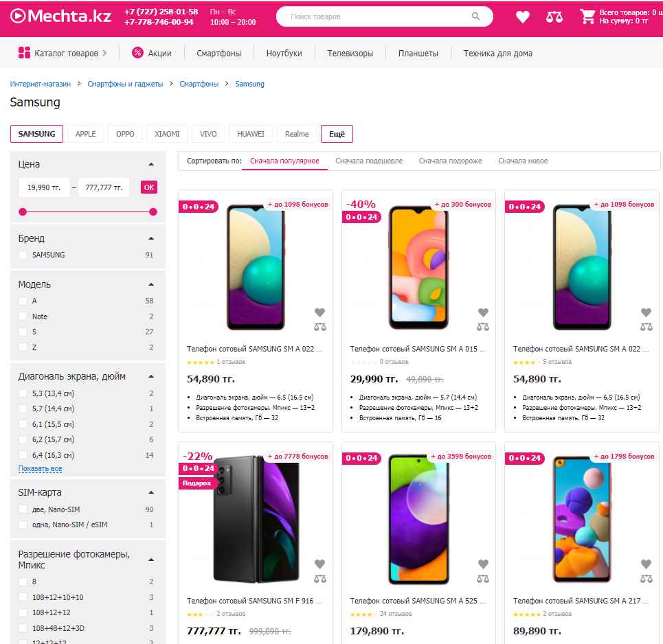Click the percent icon beside Акции

(x=137, y=53)
